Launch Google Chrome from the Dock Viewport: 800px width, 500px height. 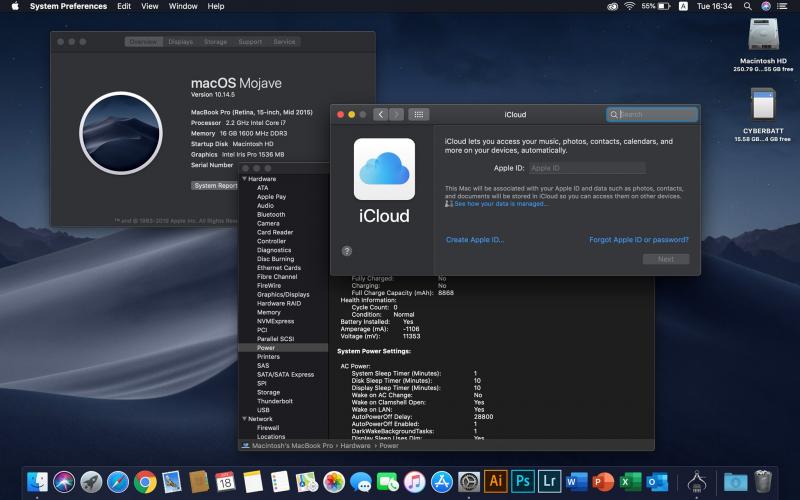[x=145, y=482]
